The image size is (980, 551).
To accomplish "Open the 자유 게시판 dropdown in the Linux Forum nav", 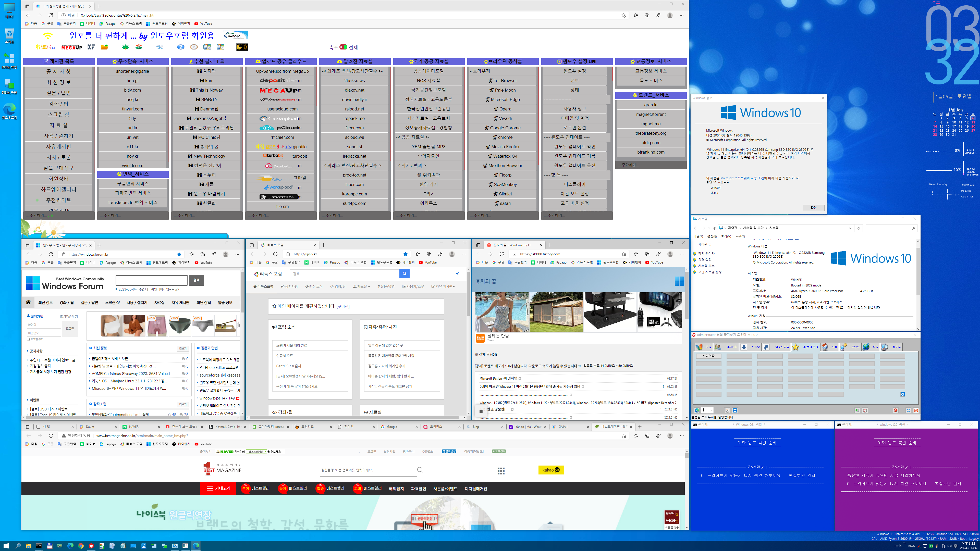I will tap(443, 286).
